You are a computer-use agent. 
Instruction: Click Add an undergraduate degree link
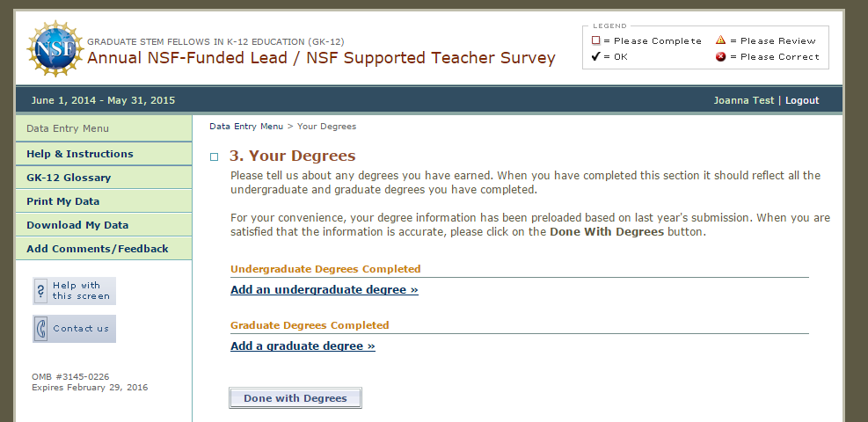click(x=324, y=290)
